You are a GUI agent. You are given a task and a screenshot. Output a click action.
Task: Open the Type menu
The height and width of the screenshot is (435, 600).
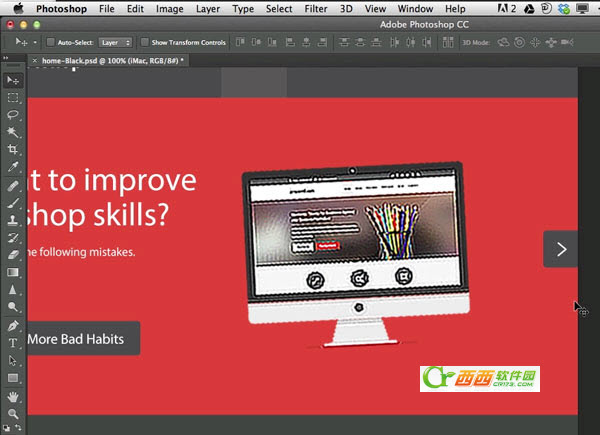[243, 8]
